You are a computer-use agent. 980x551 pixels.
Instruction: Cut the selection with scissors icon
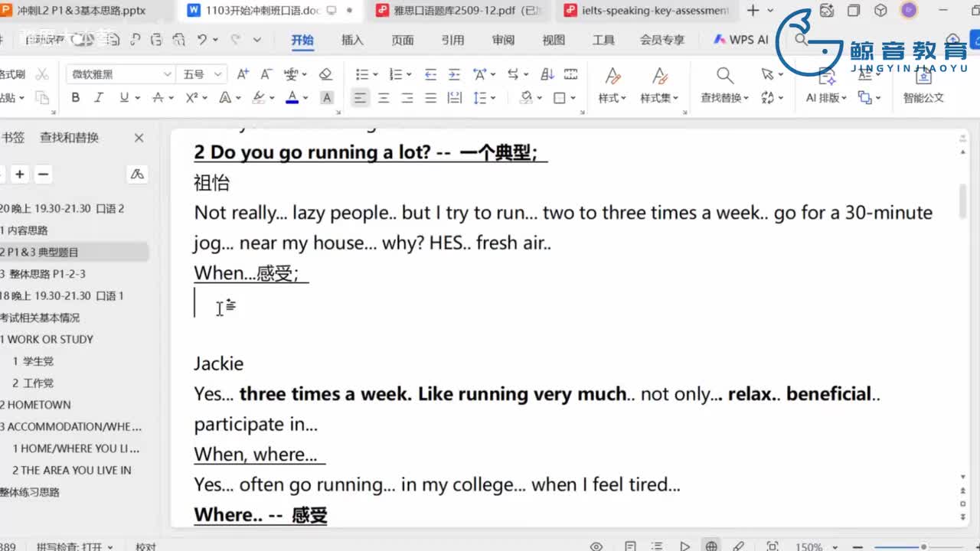[x=42, y=74]
